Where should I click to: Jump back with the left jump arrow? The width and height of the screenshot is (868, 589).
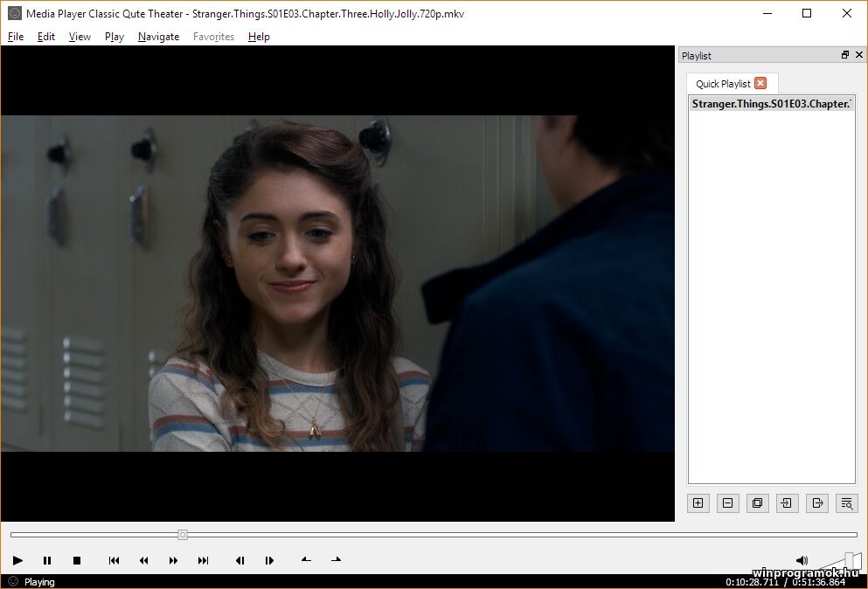(x=305, y=560)
